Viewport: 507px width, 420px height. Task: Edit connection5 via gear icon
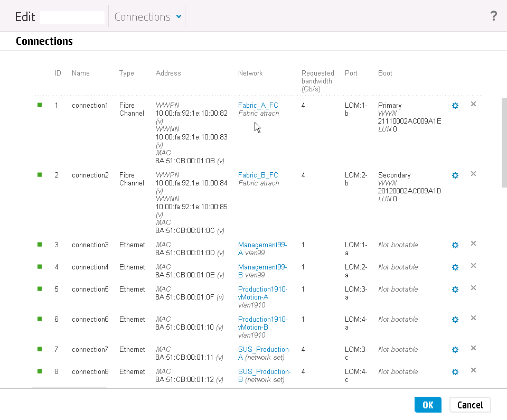tap(455, 290)
